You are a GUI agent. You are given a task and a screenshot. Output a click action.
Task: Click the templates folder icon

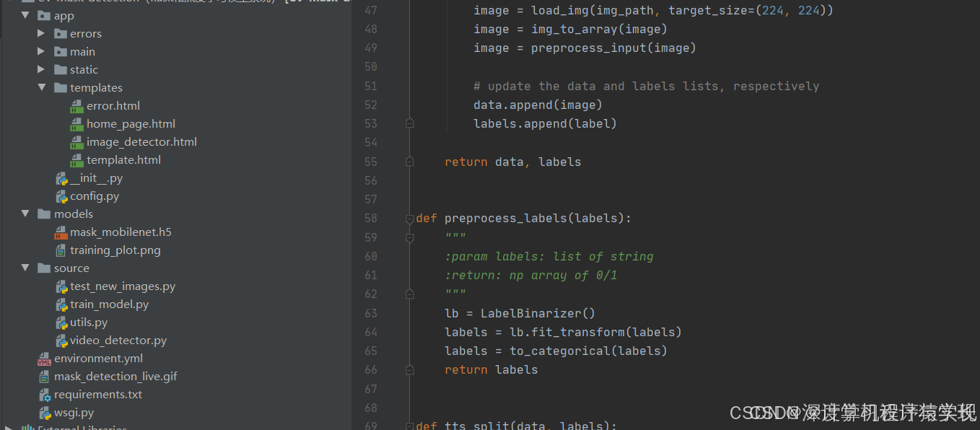click(60, 87)
